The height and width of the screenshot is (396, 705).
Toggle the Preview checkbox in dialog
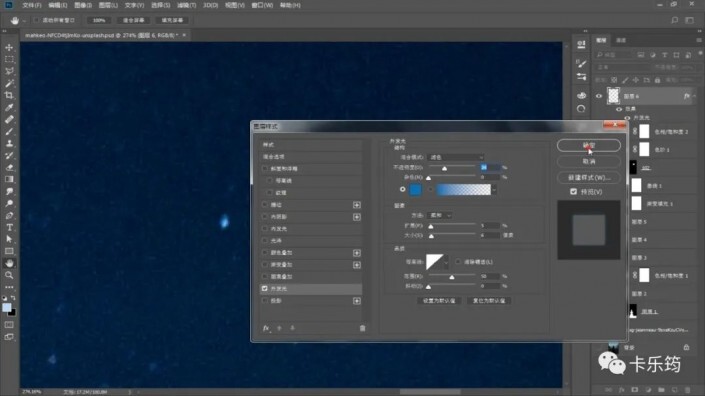573,191
